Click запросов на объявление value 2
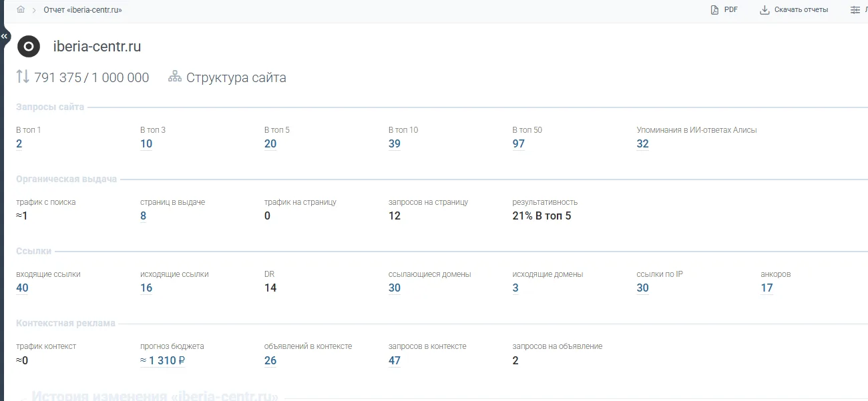Image resolution: width=868 pixels, height=401 pixels. point(515,360)
